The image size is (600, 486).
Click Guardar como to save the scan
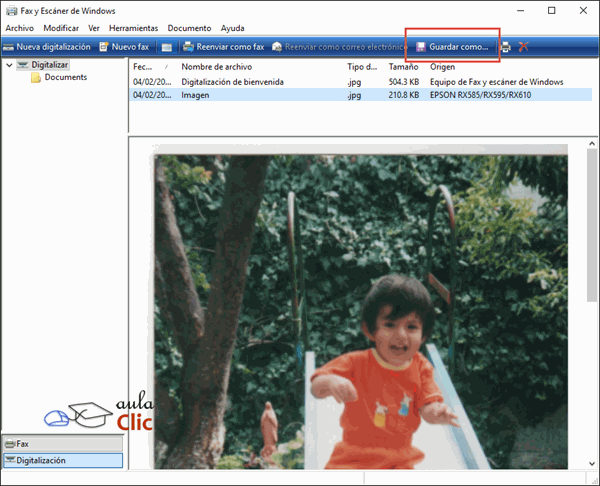[452, 47]
